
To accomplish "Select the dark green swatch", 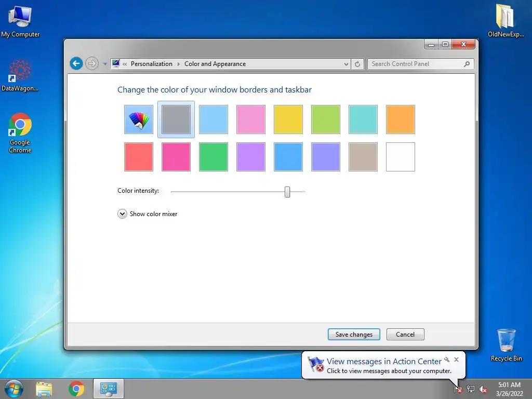I will [214, 157].
